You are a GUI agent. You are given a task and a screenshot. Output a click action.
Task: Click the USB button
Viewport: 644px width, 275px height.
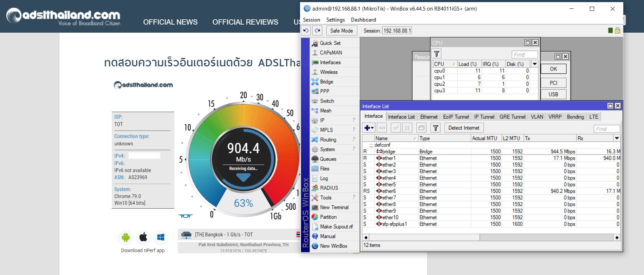pyautogui.click(x=553, y=94)
